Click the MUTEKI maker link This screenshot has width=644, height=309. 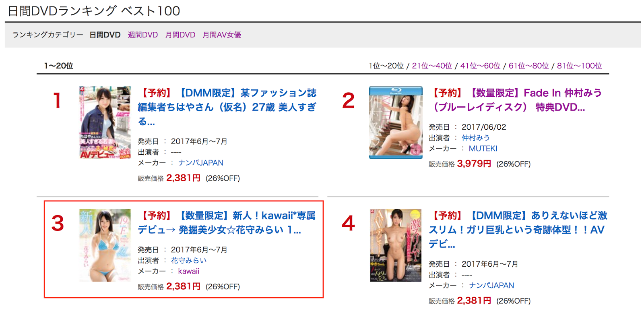coord(483,149)
